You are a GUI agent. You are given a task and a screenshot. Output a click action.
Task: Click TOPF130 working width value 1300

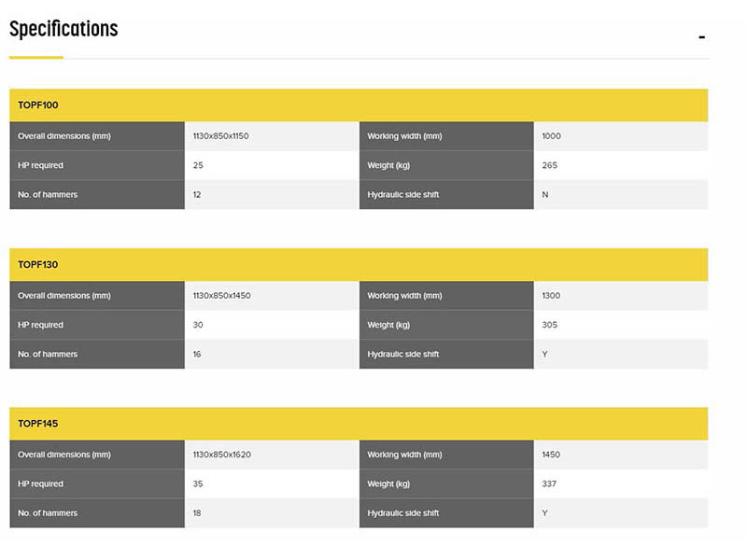(x=551, y=296)
